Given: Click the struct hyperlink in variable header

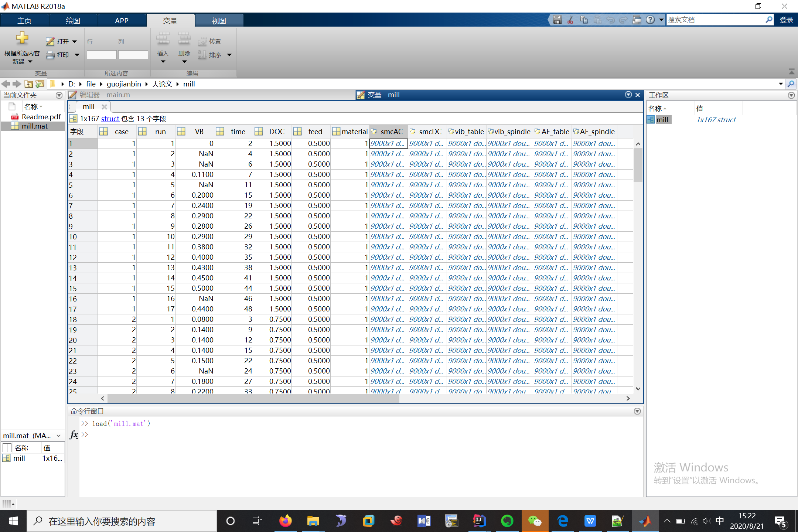Looking at the screenshot, I should point(110,119).
